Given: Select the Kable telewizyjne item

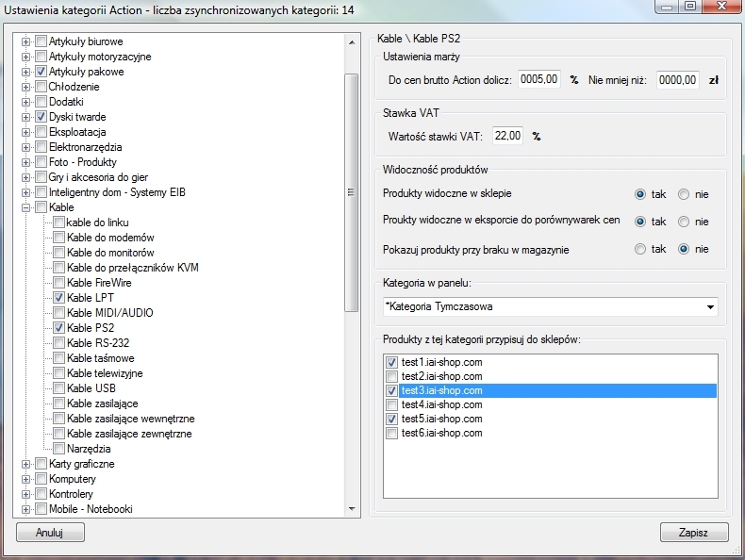Looking at the screenshot, I should pyautogui.click(x=105, y=373).
